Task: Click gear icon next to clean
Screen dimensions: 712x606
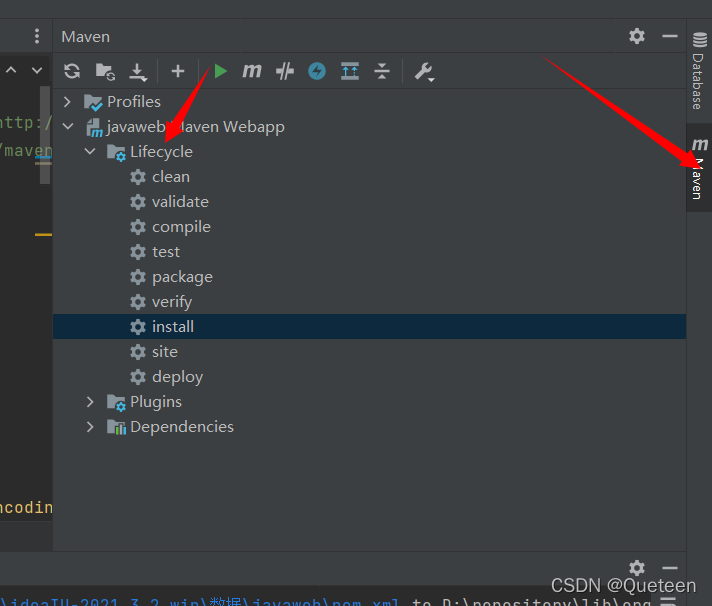Action: [x=138, y=177]
